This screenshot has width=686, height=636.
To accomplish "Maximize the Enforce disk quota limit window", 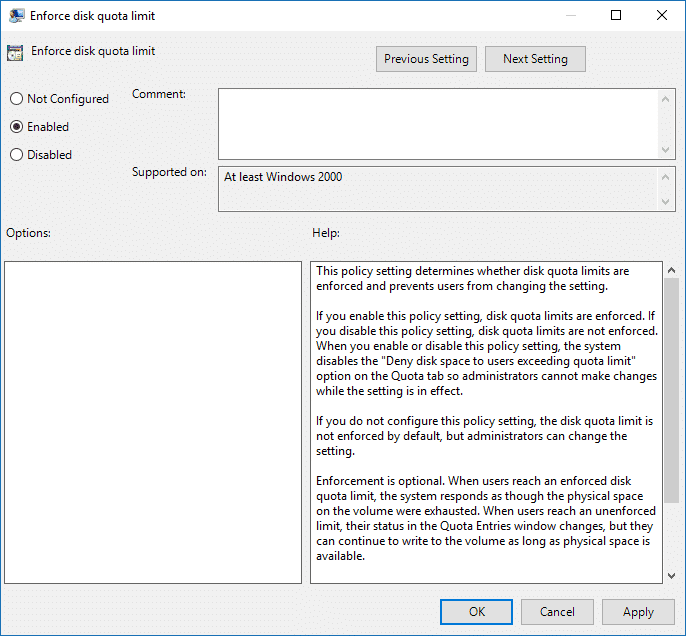I will click(616, 15).
